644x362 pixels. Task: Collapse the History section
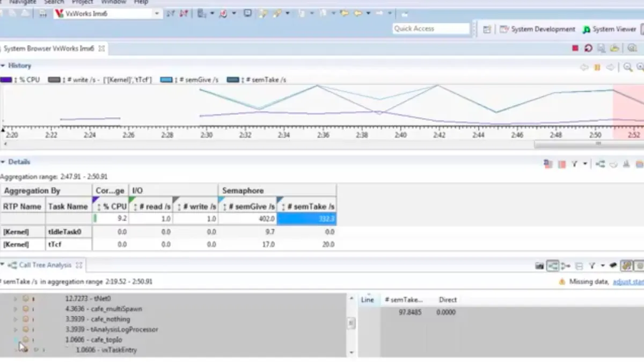[3, 66]
